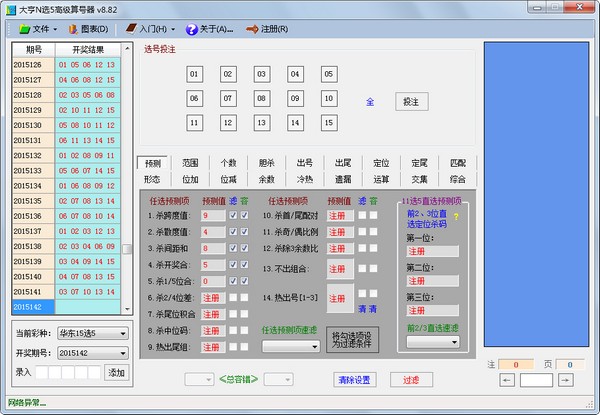Open the 图表(D) chart tool

point(88,29)
